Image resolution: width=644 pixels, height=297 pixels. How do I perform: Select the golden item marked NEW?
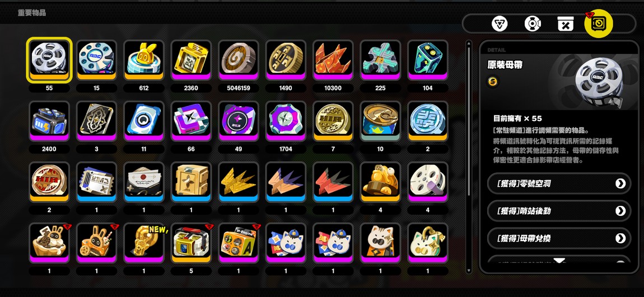click(x=144, y=242)
